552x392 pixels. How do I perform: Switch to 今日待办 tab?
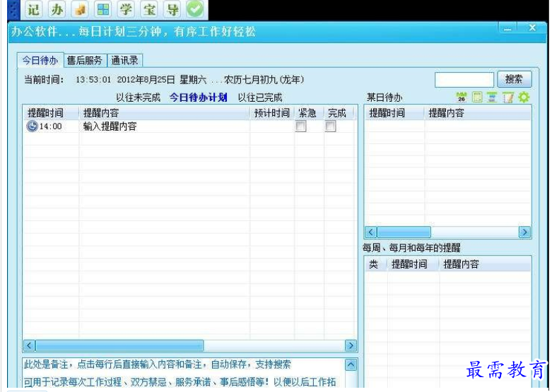point(40,61)
